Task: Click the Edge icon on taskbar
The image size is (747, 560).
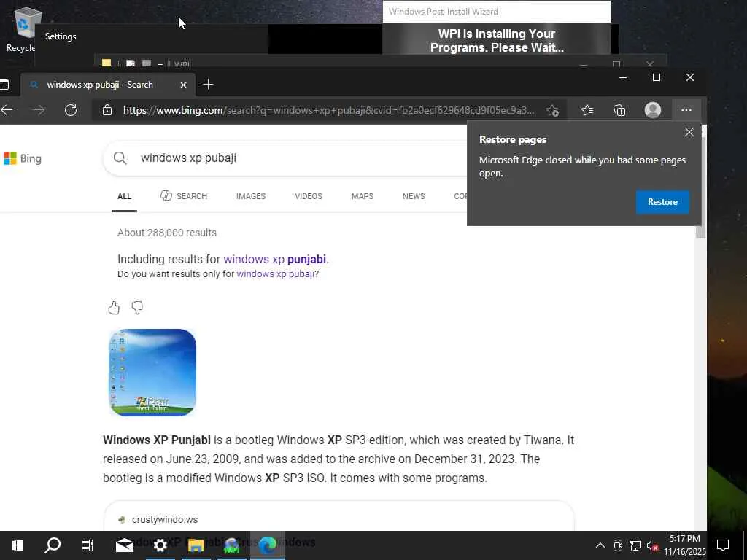Action: (267, 545)
